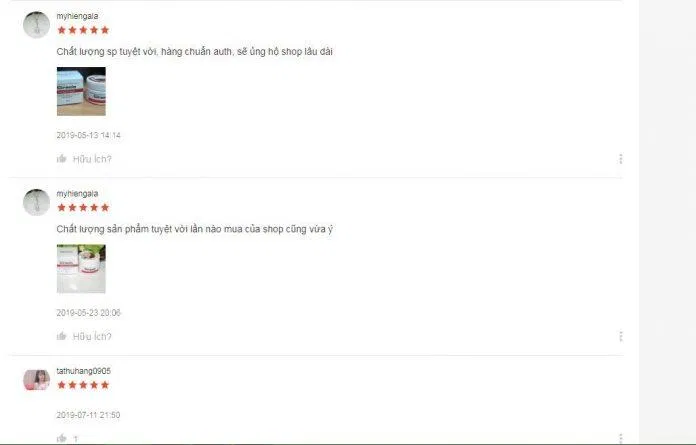The image size is (696, 445).
Task: Click username tathuhang0905
Action: click(x=83, y=371)
